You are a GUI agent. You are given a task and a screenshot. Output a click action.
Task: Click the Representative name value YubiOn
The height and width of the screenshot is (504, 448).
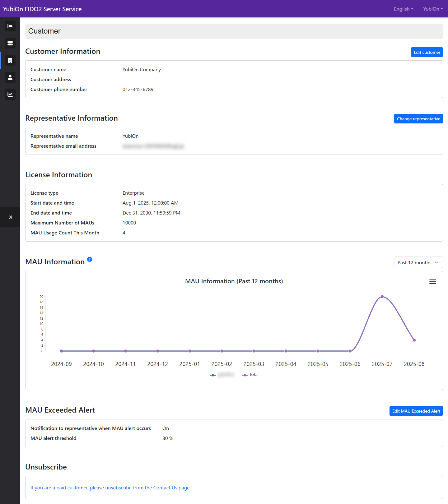[x=130, y=136]
